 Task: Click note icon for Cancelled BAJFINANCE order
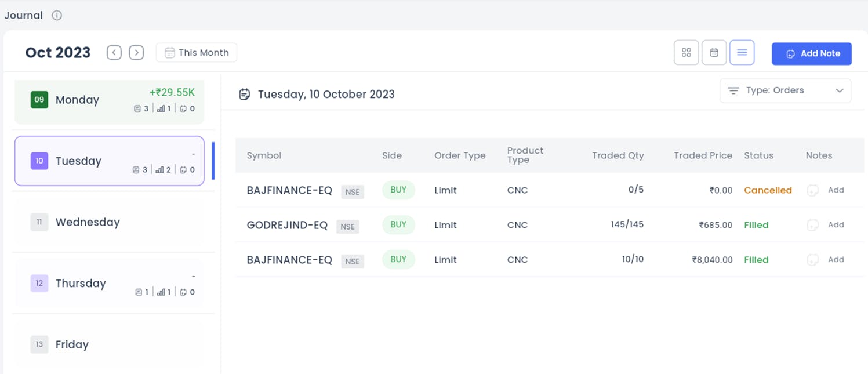(x=813, y=190)
